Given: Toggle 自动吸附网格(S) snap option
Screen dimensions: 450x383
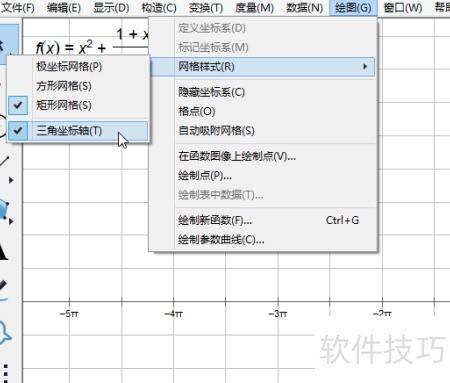Looking at the screenshot, I should click(x=263, y=131).
